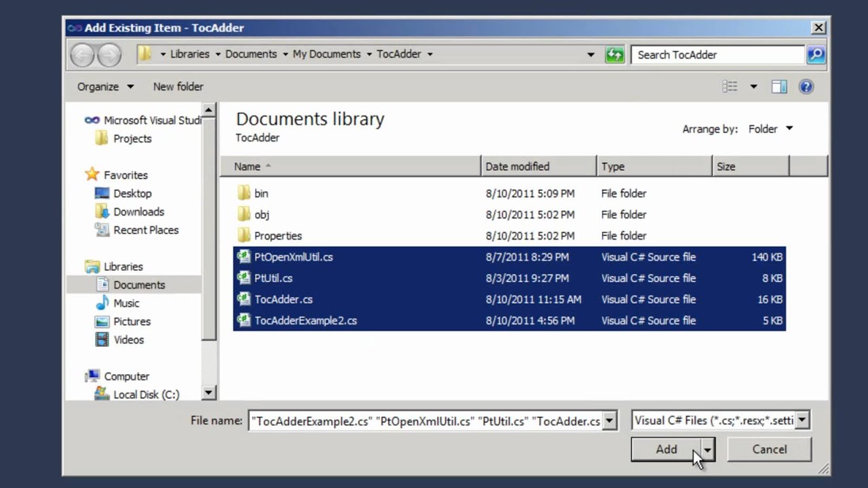Click the Recent Places icon
868x488 pixels.
pyautogui.click(x=102, y=230)
